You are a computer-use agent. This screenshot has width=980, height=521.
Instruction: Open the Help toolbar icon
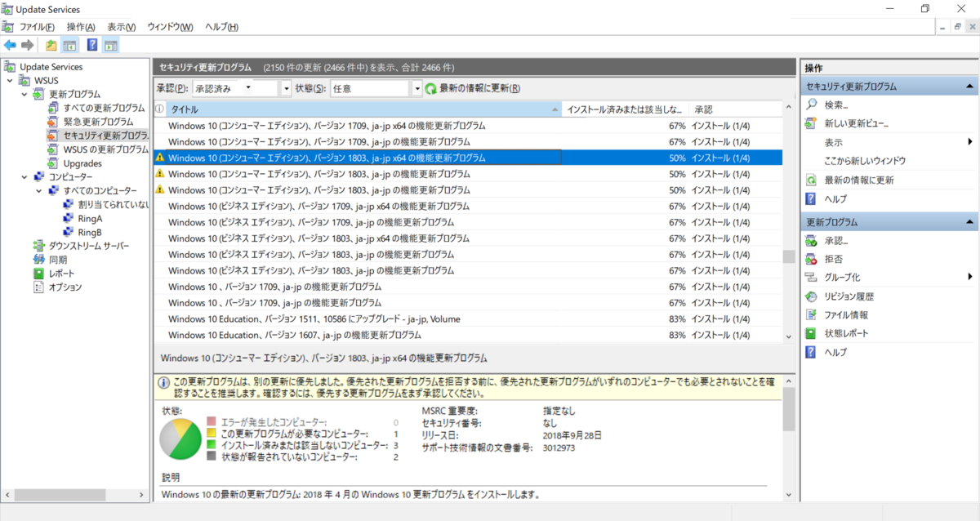[92, 45]
